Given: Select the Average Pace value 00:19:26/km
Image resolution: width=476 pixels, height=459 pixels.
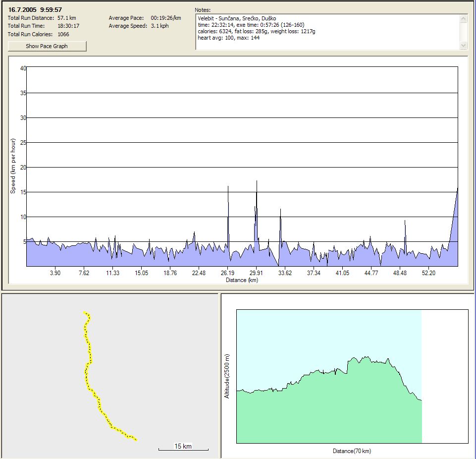Looking at the screenshot, I should click(166, 18).
